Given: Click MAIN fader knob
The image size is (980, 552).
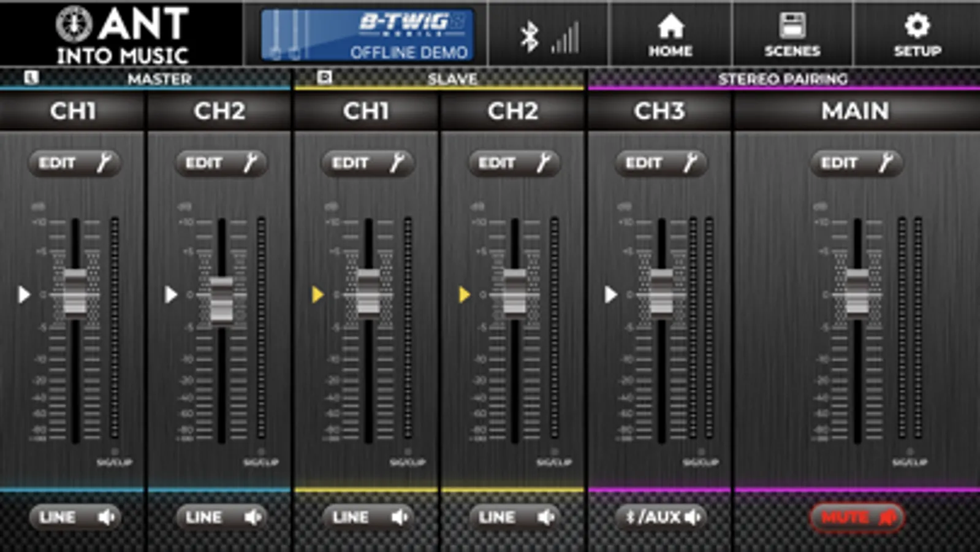Looking at the screenshot, I should coord(857,292).
